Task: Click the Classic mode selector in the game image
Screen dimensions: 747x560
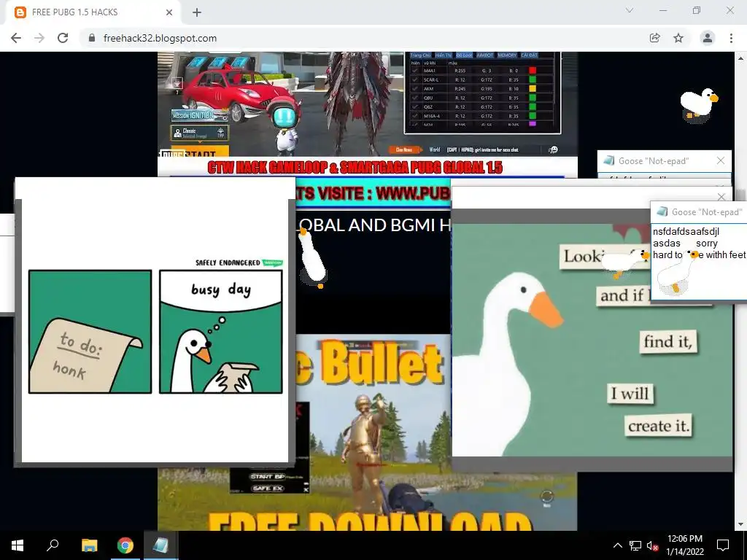Action: click(200, 133)
